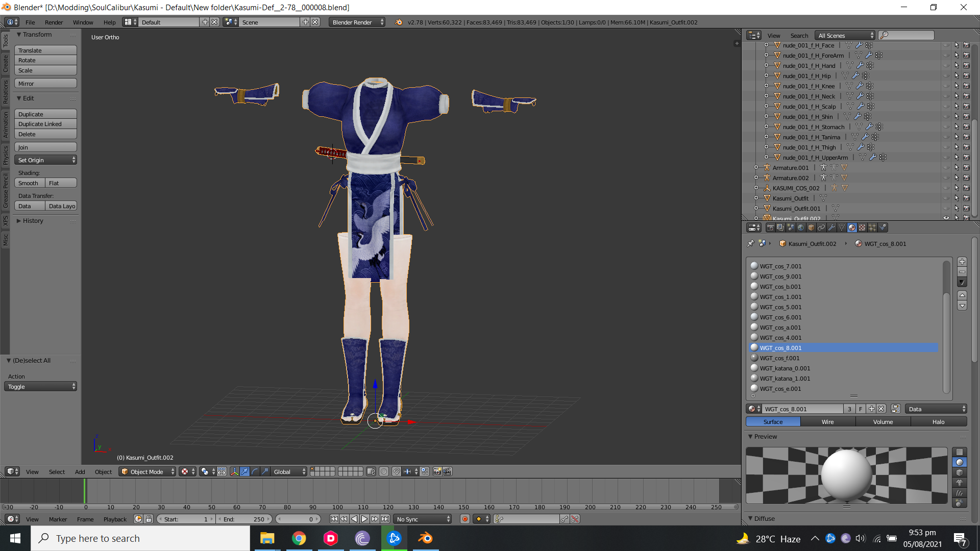Open the Render properties tab (camera icon)
The height and width of the screenshot is (551, 980).
[x=770, y=228]
